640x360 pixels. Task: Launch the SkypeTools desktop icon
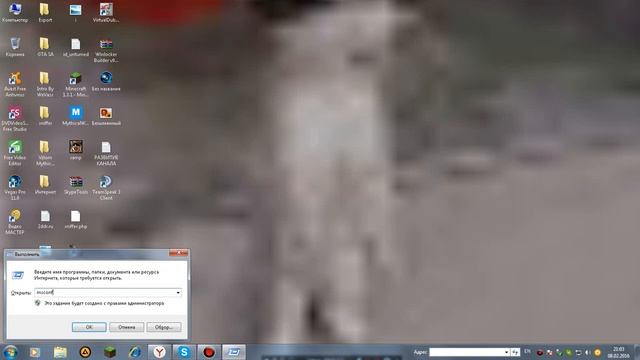76,184
